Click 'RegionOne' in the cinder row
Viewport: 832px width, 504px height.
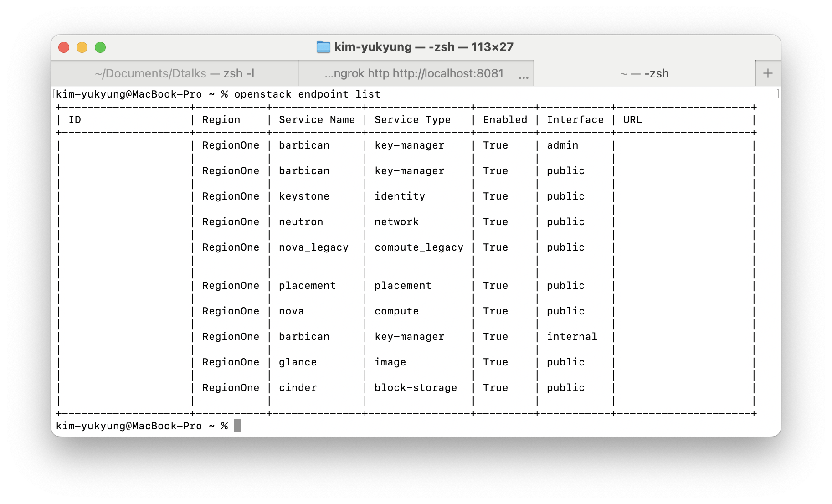231,388
